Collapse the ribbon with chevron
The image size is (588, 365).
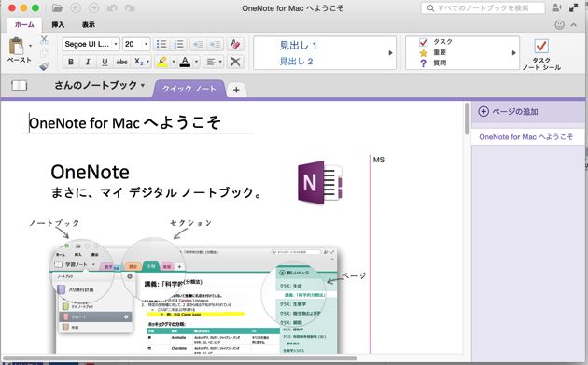point(574,25)
